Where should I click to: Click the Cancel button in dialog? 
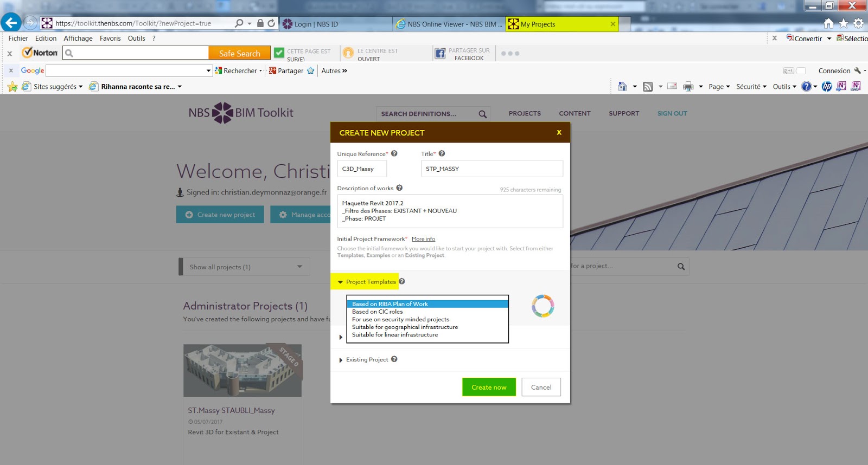click(541, 387)
